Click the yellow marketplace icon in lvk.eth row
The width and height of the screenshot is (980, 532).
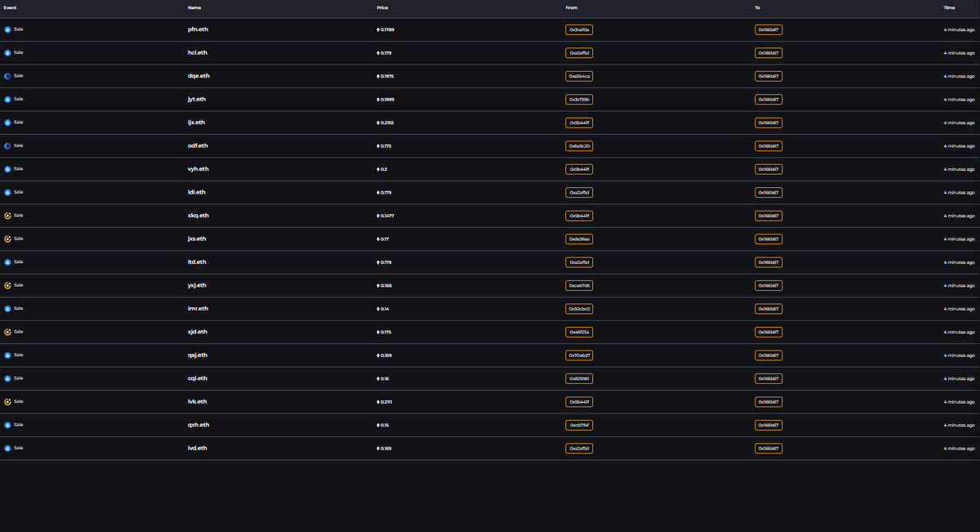click(x=8, y=402)
